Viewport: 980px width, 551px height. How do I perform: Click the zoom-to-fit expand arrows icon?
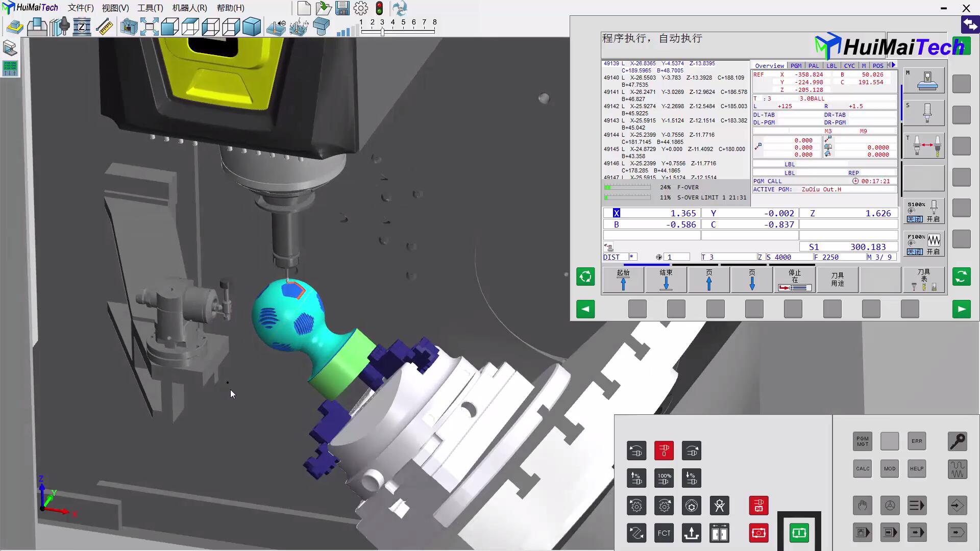pos(149,27)
